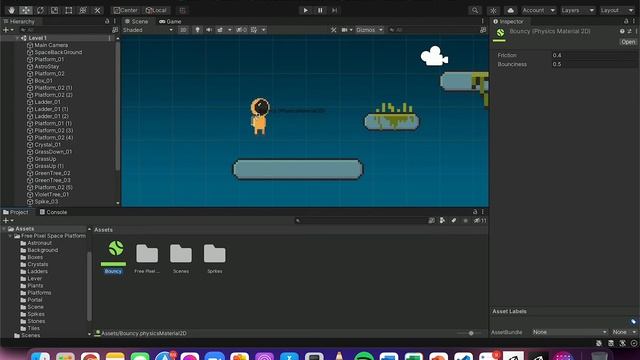Click the Open button in Inspector
The width and height of the screenshot is (640, 360).
pos(628,42)
